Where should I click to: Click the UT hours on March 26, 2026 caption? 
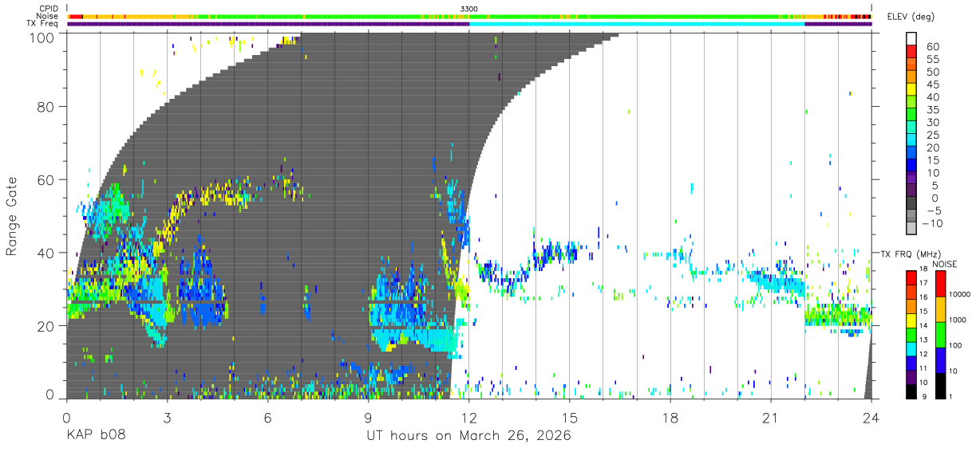[x=468, y=436]
